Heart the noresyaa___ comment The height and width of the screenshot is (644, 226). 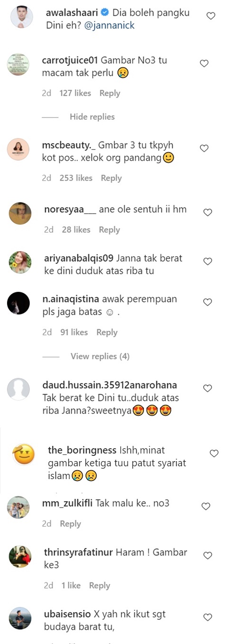207,213
